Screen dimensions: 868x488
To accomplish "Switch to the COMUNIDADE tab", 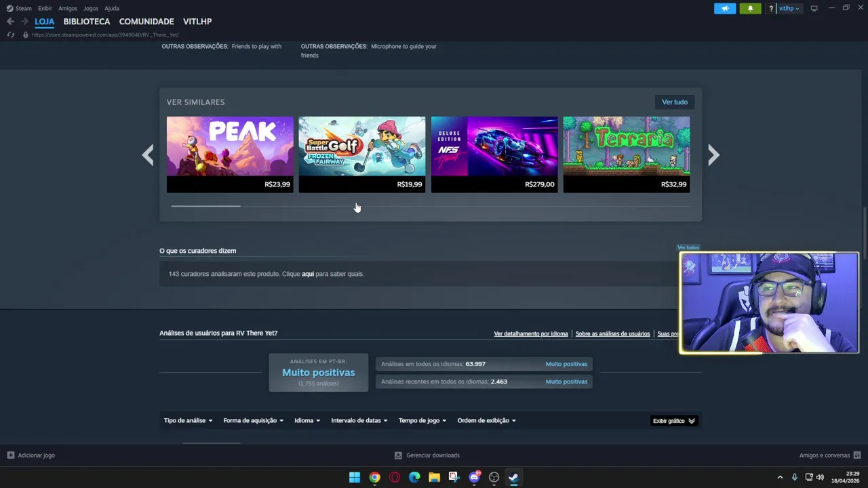I will (146, 22).
